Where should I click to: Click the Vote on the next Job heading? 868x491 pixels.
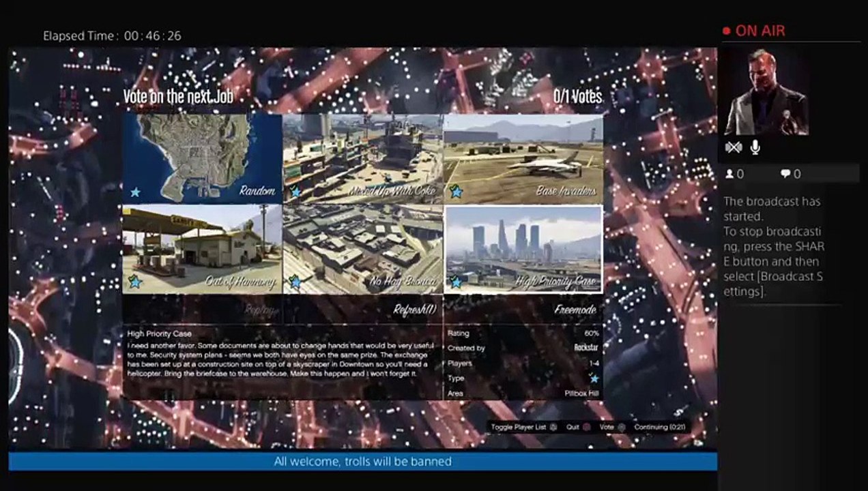pos(178,96)
